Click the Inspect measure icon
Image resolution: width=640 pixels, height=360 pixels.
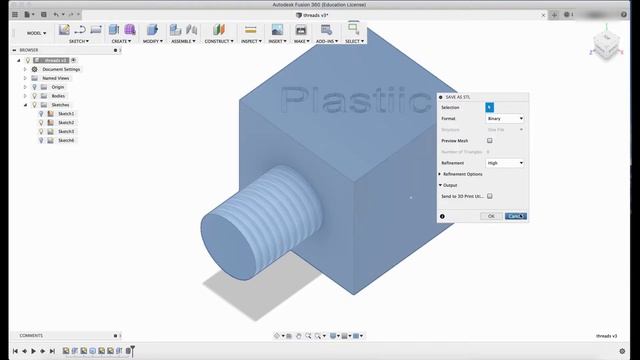[251, 30]
